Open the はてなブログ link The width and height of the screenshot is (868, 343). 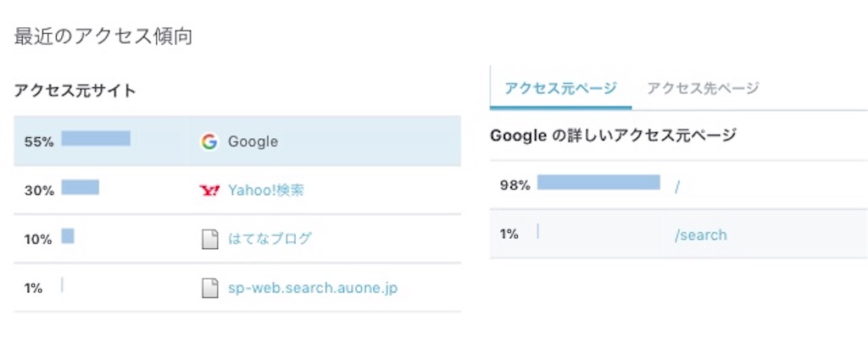pyautogui.click(x=270, y=239)
